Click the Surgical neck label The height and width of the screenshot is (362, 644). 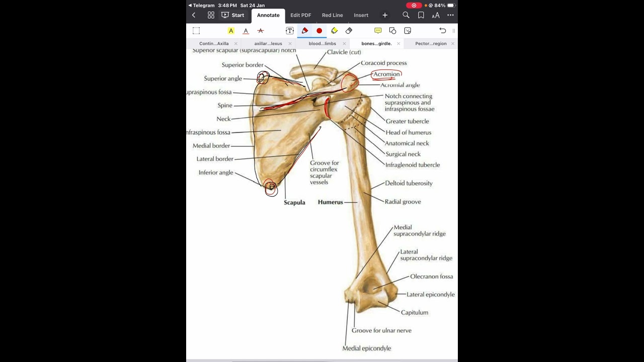(403, 154)
